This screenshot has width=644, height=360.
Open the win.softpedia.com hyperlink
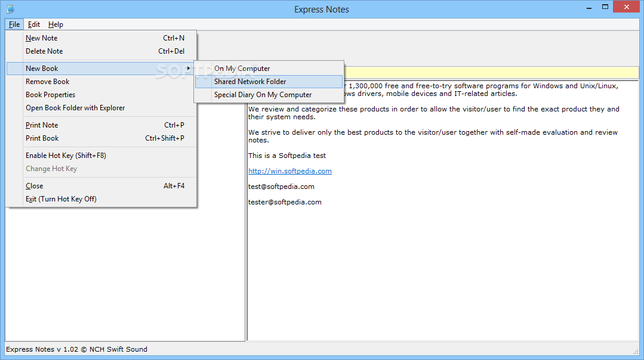click(x=290, y=171)
